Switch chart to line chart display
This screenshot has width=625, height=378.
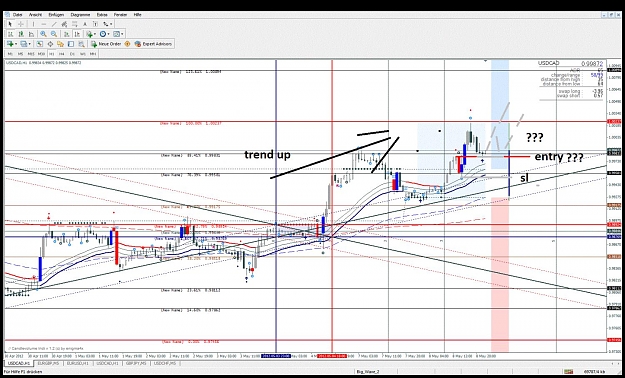[31, 34]
